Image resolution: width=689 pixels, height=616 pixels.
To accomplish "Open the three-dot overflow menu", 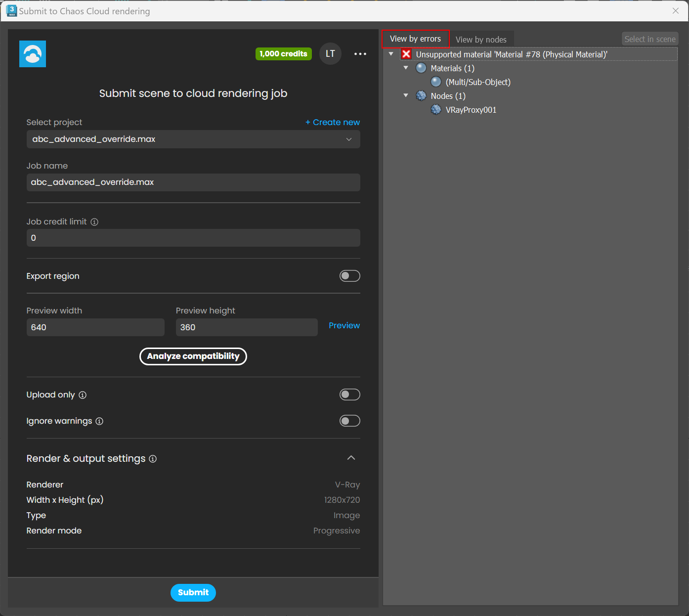I will (x=360, y=53).
